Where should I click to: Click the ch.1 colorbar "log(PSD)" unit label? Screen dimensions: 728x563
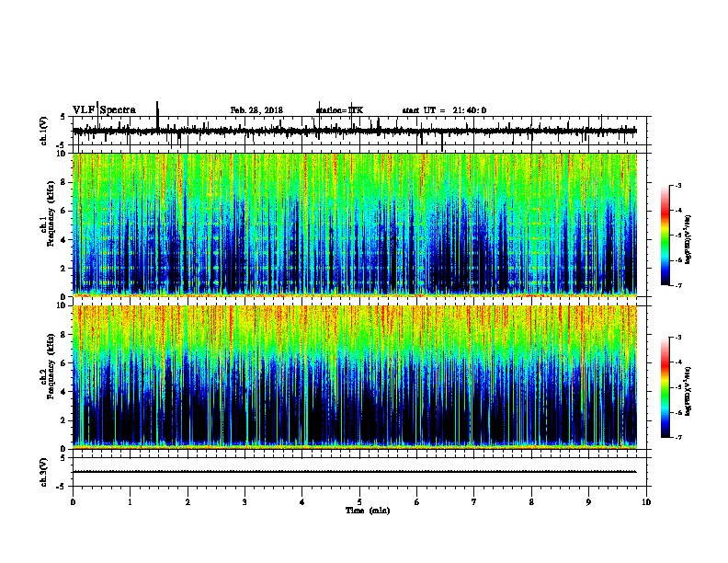688,240
